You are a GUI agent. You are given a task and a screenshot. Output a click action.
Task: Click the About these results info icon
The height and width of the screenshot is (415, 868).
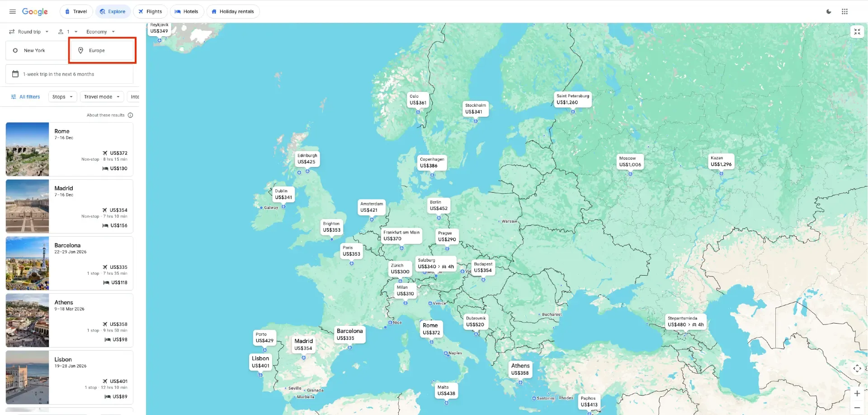coord(130,115)
